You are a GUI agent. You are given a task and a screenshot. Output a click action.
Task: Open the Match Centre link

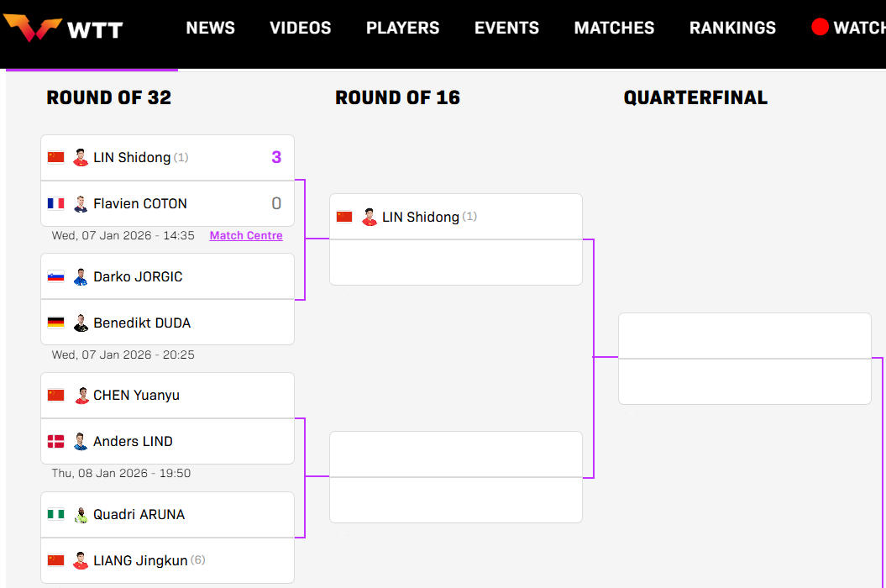[x=246, y=236]
